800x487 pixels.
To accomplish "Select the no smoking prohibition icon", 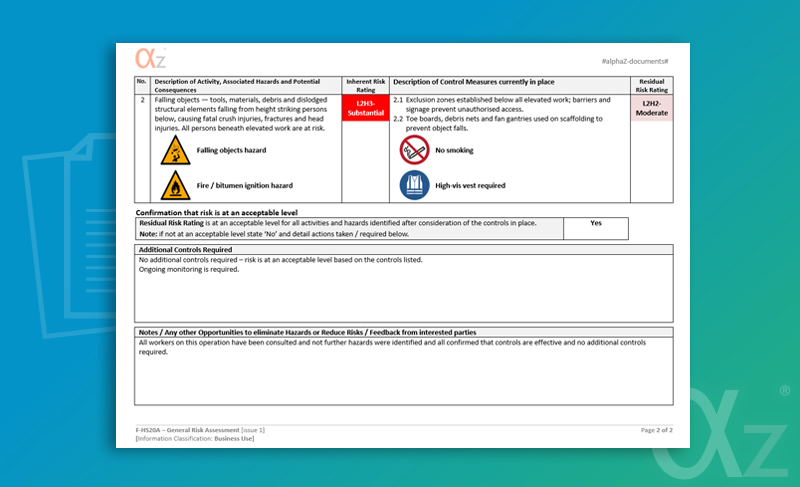I will pos(414,151).
